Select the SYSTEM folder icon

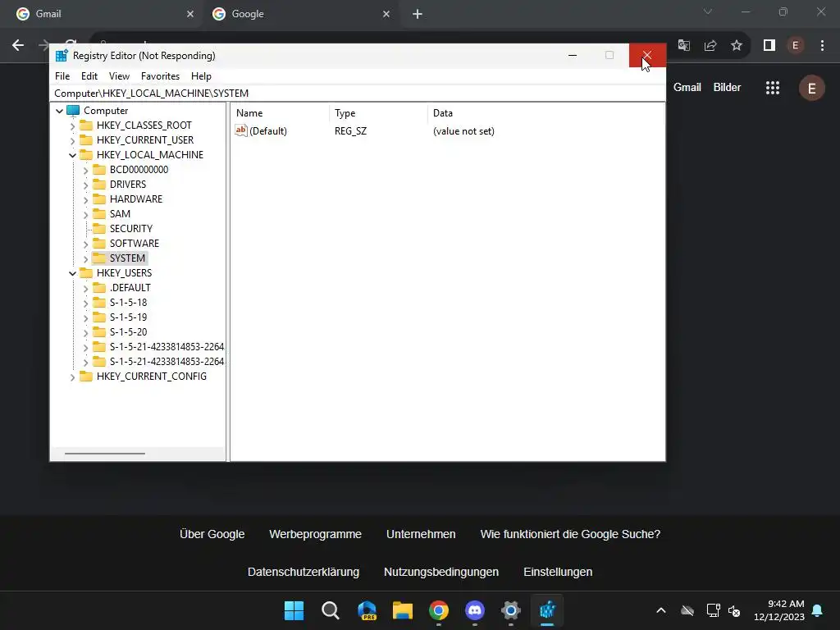pyautogui.click(x=99, y=258)
